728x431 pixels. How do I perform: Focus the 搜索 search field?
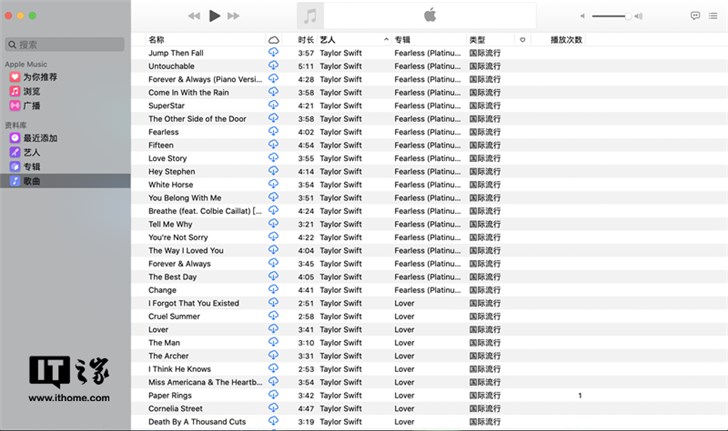coord(65,45)
